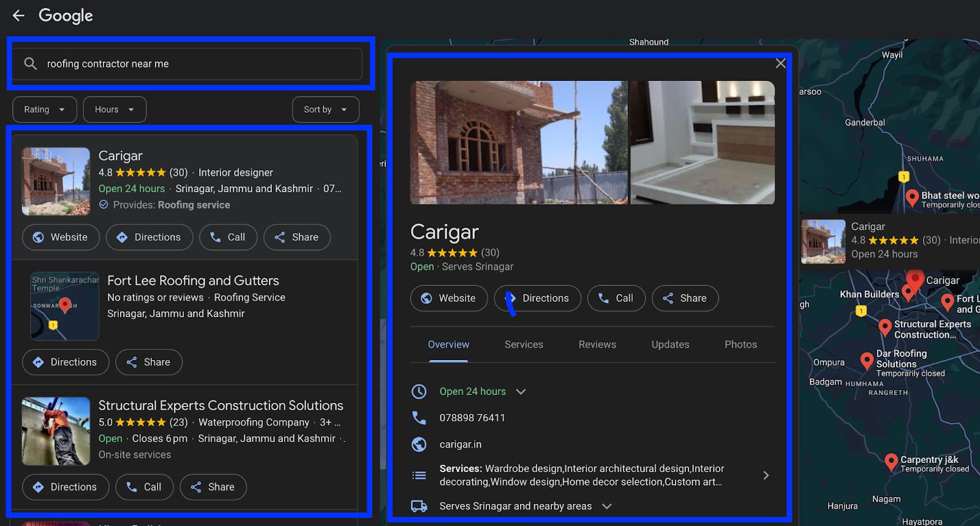Click the Bhat steel map pin

pyautogui.click(x=912, y=198)
